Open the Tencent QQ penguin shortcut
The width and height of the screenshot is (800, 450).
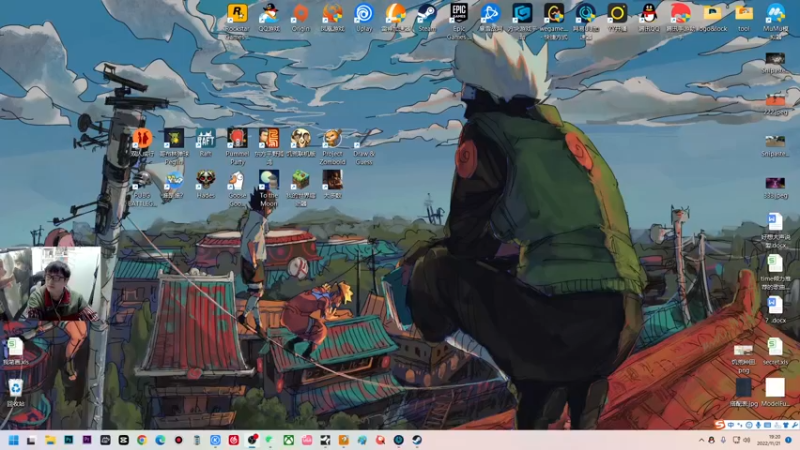tap(648, 18)
